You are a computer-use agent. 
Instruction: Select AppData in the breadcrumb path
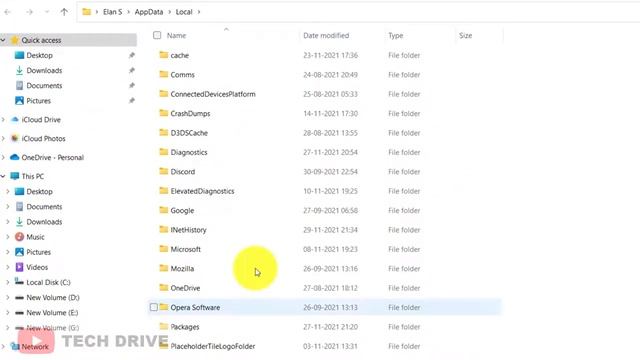pos(149,12)
